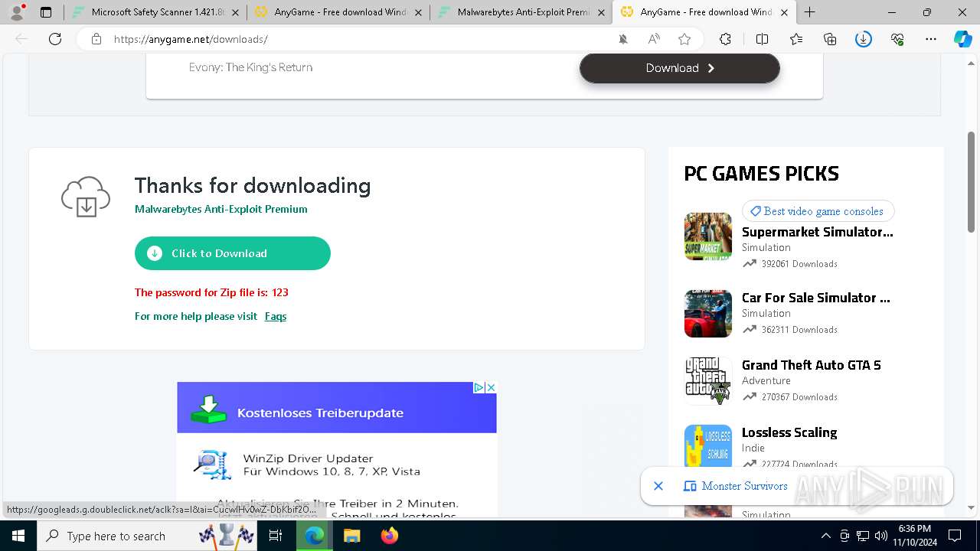
Task: Click the Kostenloses Treiberupdate ad banner
Action: [x=337, y=408]
